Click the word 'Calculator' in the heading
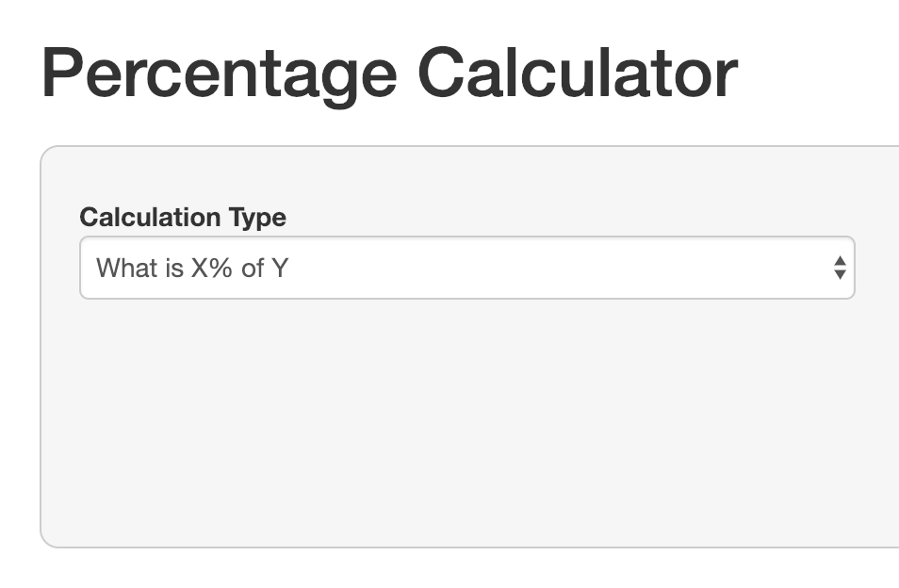The height and width of the screenshot is (588, 899). click(577, 73)
